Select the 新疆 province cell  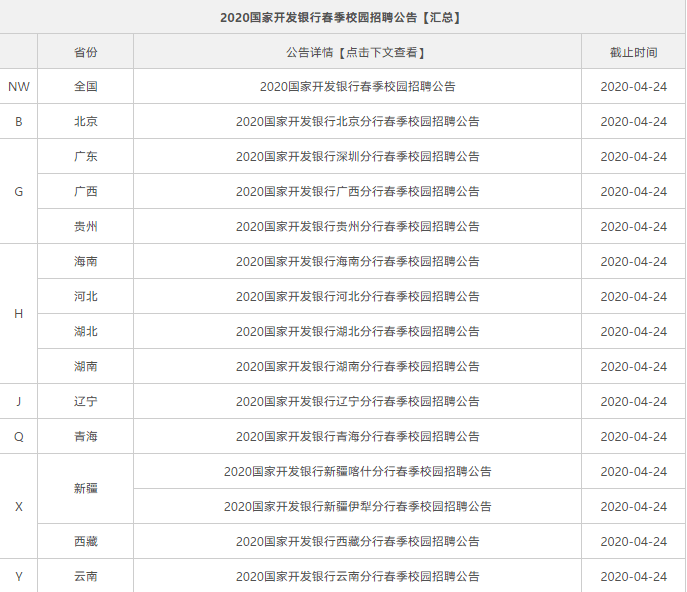pos(85,489)
